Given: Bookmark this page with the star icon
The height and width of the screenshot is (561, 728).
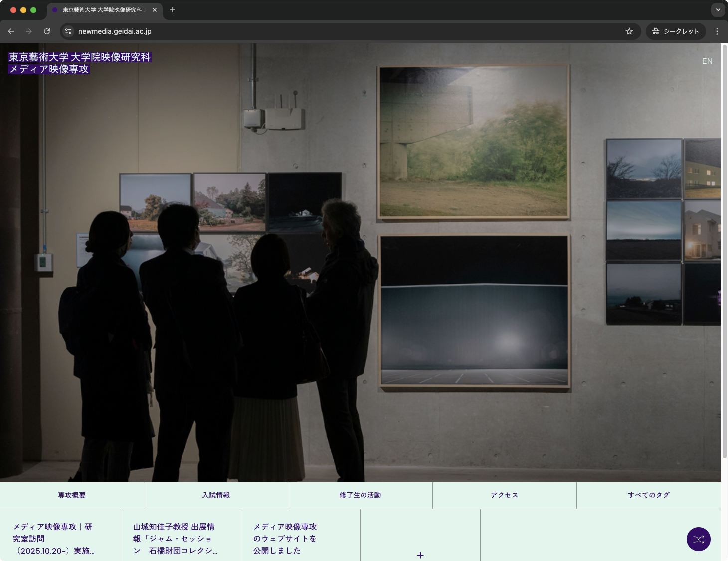Looking at the screenshot, I should (x=629, y=31).
